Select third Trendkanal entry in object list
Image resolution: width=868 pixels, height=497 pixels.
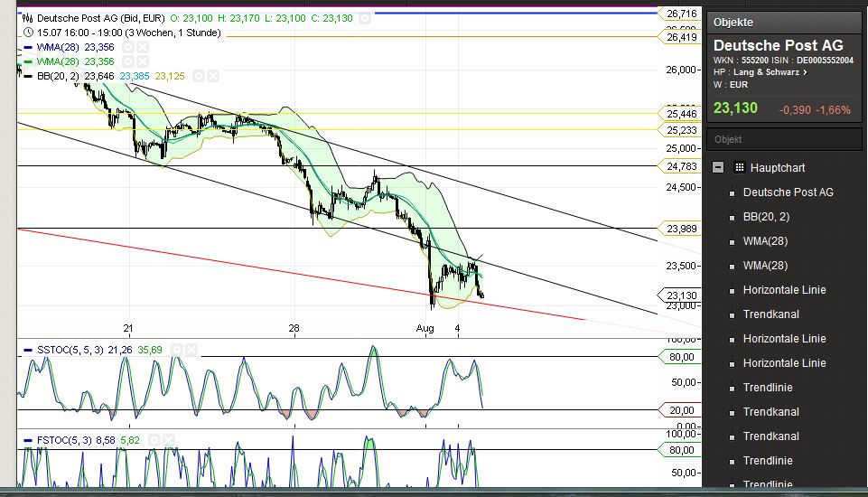(771, 436)
